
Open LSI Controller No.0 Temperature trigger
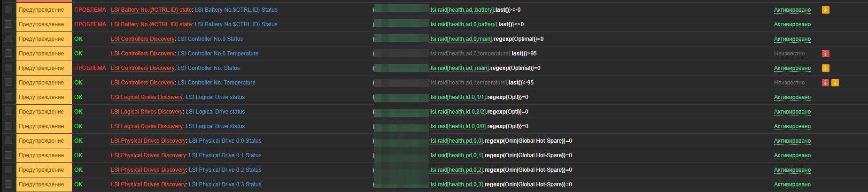218,54
